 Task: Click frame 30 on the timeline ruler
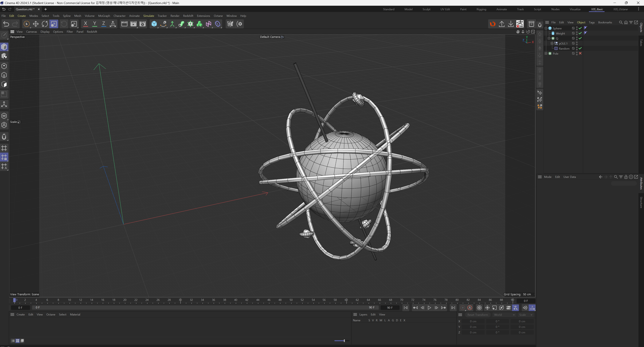coord(180,300)
